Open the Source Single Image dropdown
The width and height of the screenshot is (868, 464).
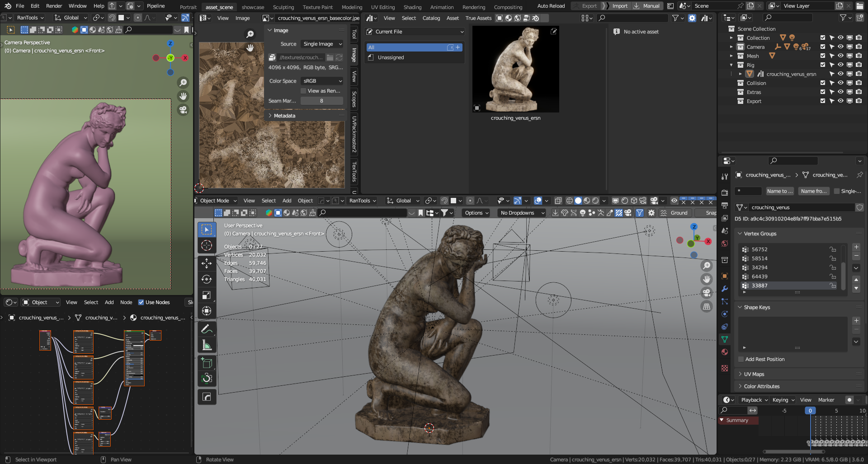click(322, 44)
